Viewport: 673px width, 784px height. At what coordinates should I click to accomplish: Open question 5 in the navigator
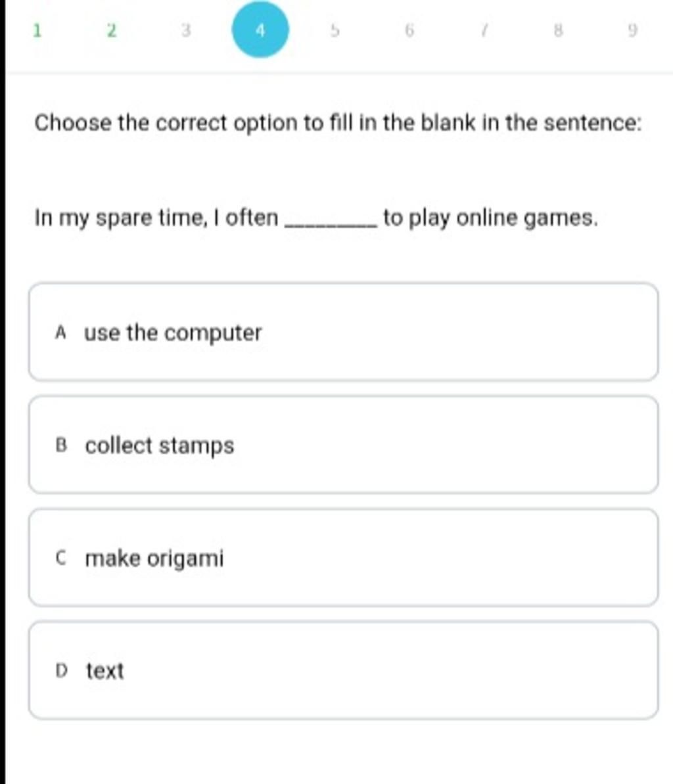coord(335,30)
